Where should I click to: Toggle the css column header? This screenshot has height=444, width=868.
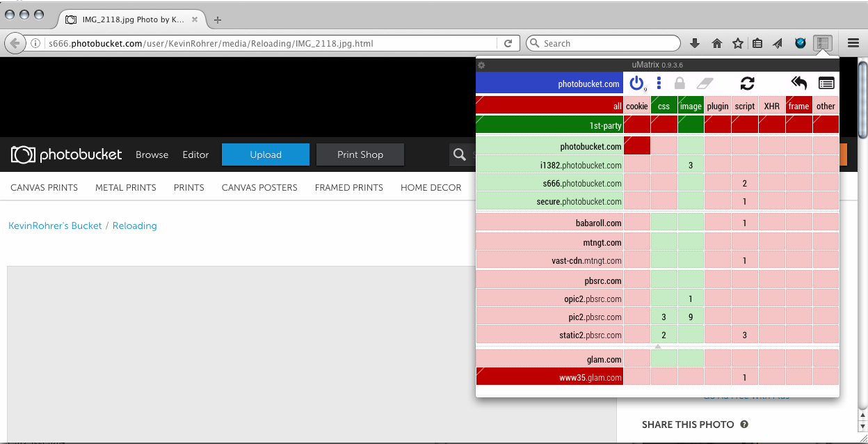(x=664, y=106)
